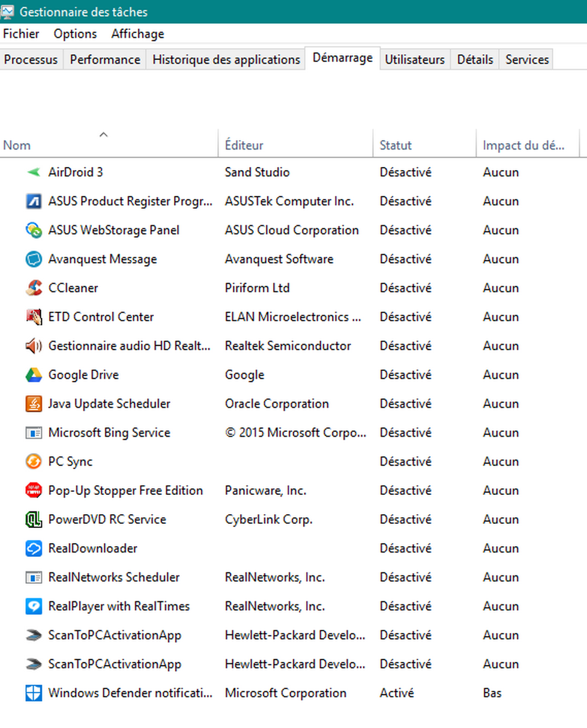Switch to the Utilisateurs tab

[x=415, y=59]
